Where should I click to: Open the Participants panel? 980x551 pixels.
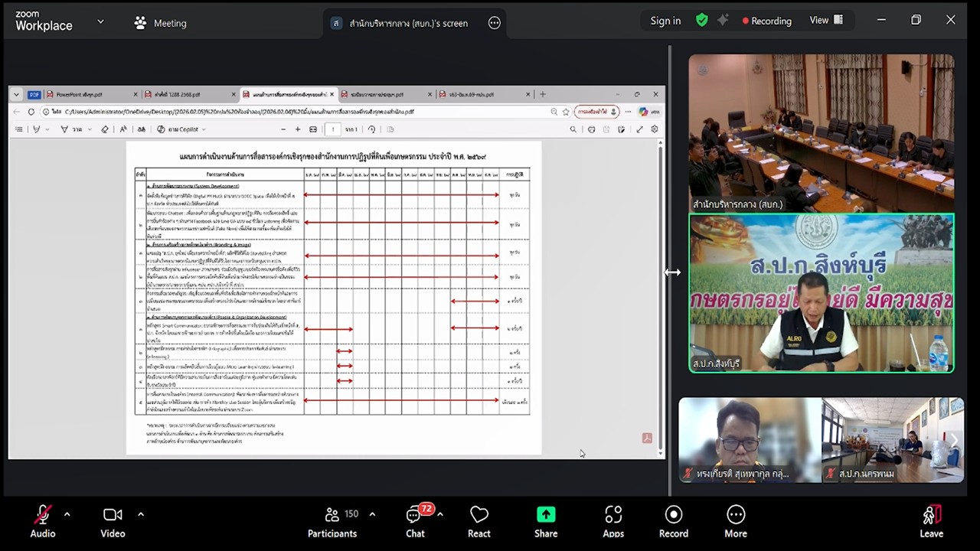tap(332, 520)
